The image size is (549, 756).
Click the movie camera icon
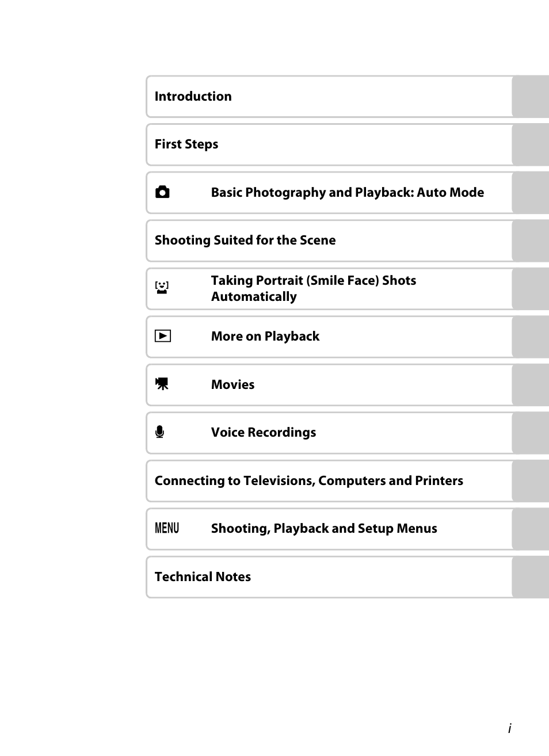162,384
